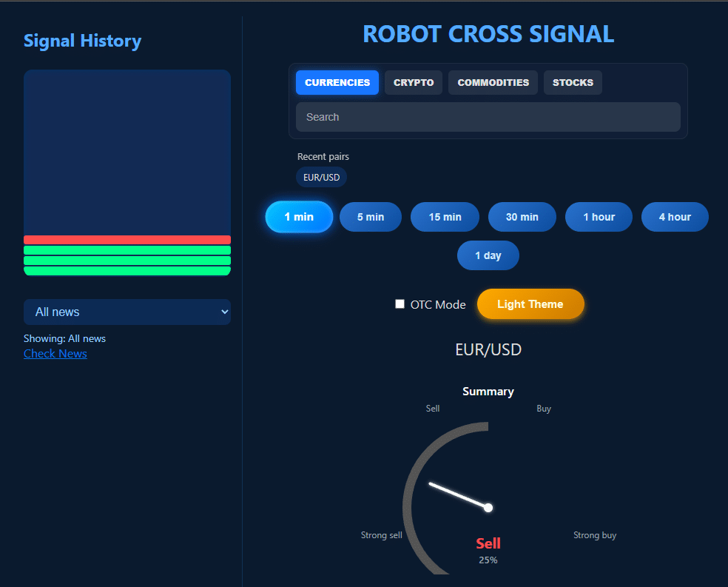The image size is (728, 587).
Task: Select the 30 min timeframe
Action: 522,216
